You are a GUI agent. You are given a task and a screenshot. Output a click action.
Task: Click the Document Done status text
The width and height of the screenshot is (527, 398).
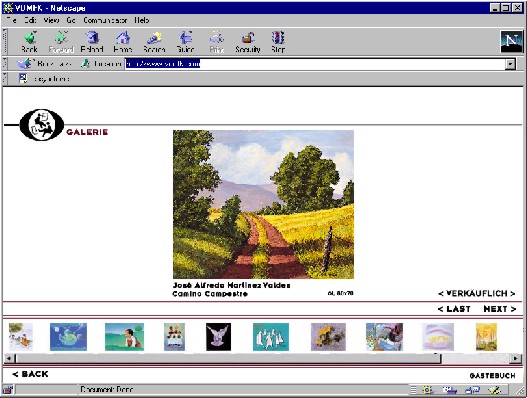(106, 390)
